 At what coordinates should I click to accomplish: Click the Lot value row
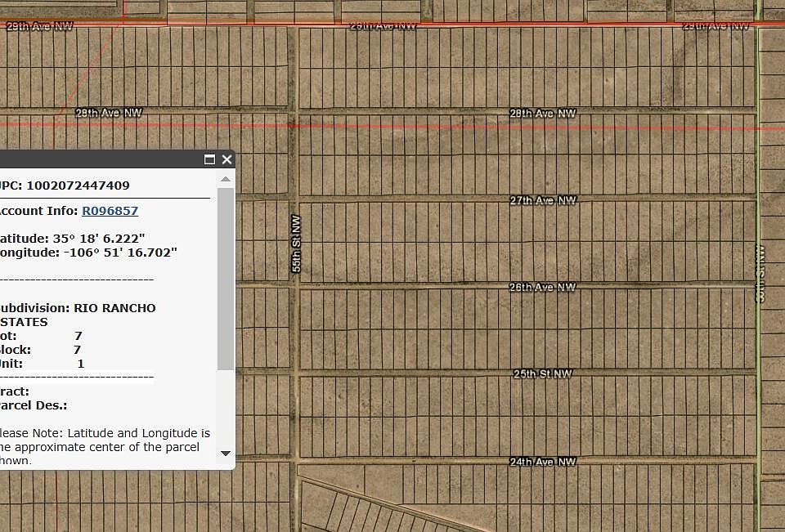41,336
